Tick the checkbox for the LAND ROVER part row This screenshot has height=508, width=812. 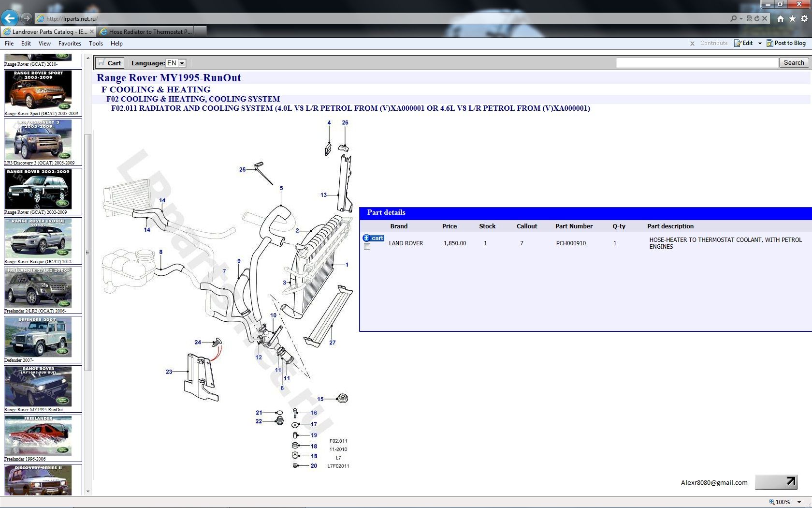click(x=367, y=247)
